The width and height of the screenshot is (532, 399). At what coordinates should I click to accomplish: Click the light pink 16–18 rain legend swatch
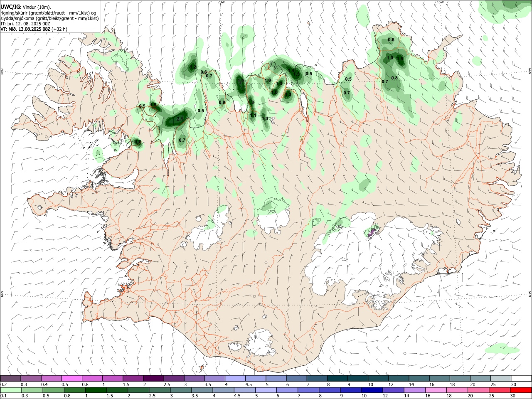tap(436, 390)
